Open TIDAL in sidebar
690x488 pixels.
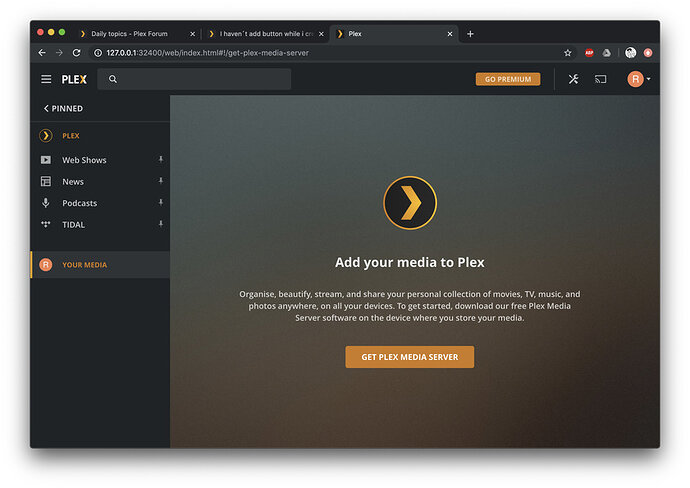[x=100, y=224]
